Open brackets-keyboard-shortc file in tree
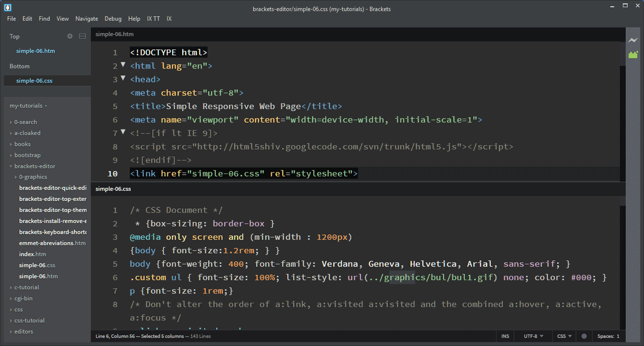The height and width of the screenshot is (346, 644). point(52,232)
